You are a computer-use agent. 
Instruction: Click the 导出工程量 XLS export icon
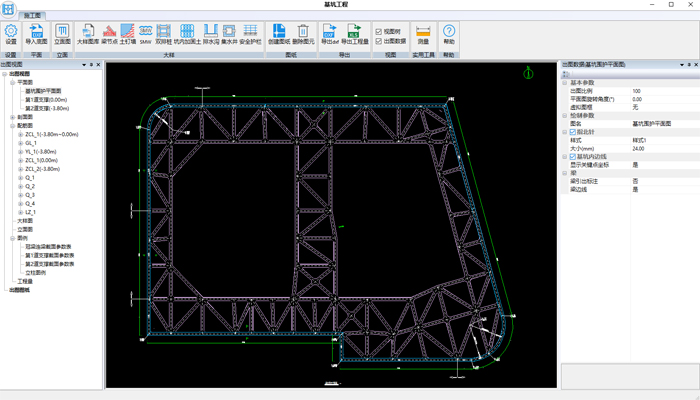353,33
